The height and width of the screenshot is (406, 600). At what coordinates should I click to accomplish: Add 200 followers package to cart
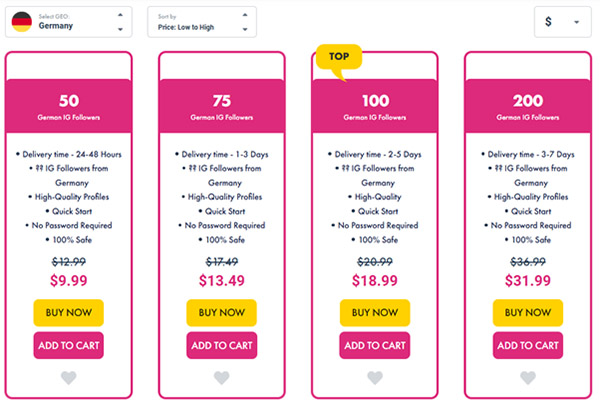tap(527, 345)
